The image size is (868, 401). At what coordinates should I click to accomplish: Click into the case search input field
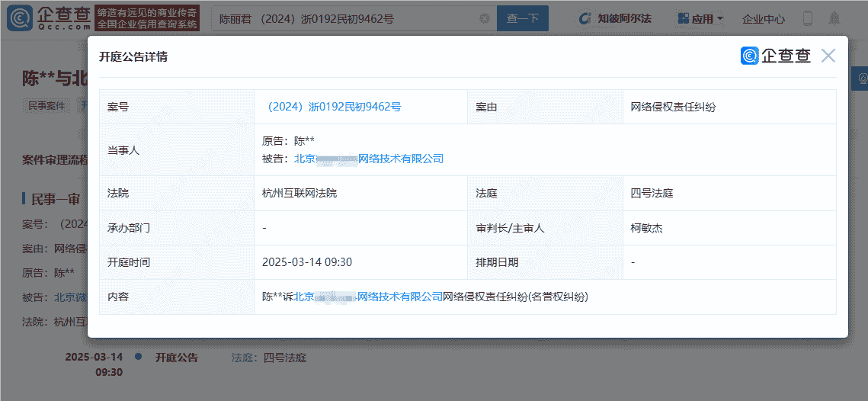click(343, 18)
